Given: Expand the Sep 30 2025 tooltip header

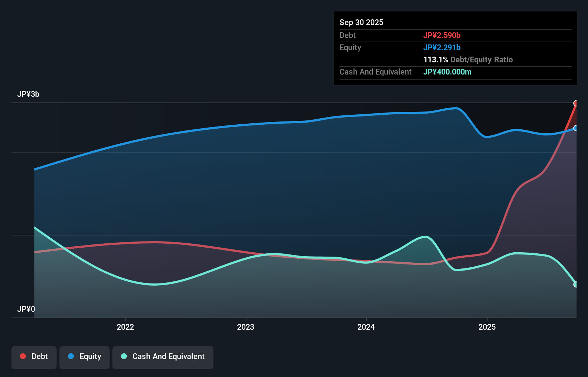Looking at the screenshot, I should [361, 22].
